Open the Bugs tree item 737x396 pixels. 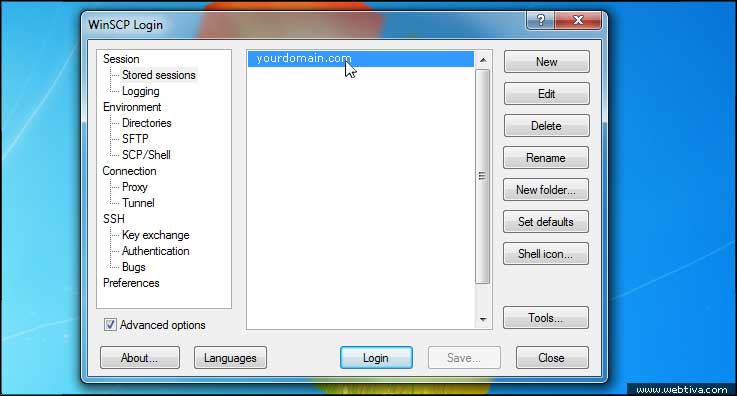click(134, 266)
